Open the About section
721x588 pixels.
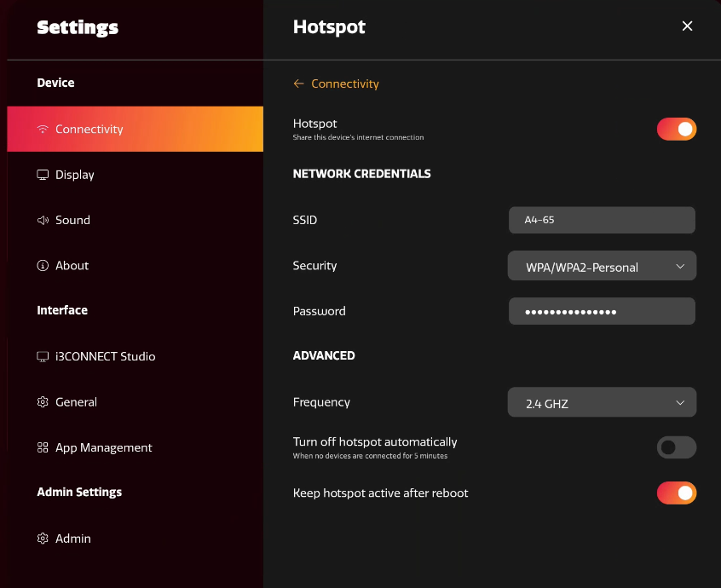tap(136, 266)
